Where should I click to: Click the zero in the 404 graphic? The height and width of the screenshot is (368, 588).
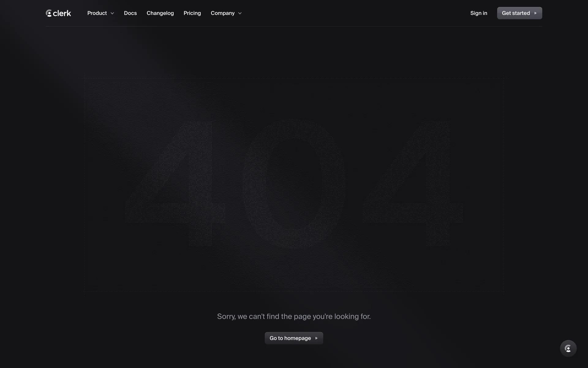coord(254,184)
